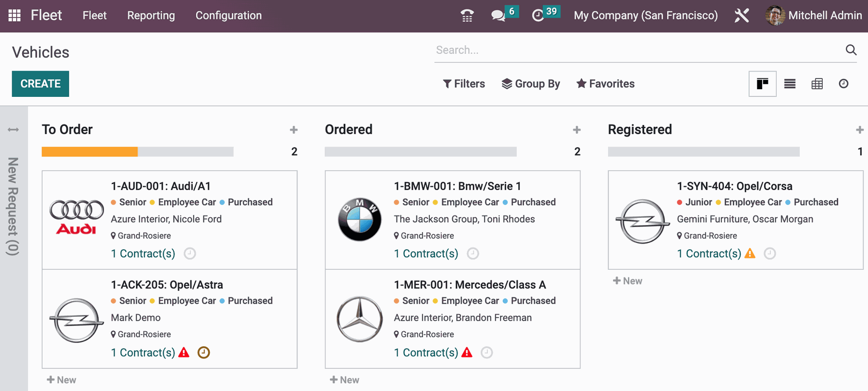Viewport: 868px width, 391px height.
Task: Open the 1-SYN-404: Opel/Corsa card title
Action: tap(735, 186)
